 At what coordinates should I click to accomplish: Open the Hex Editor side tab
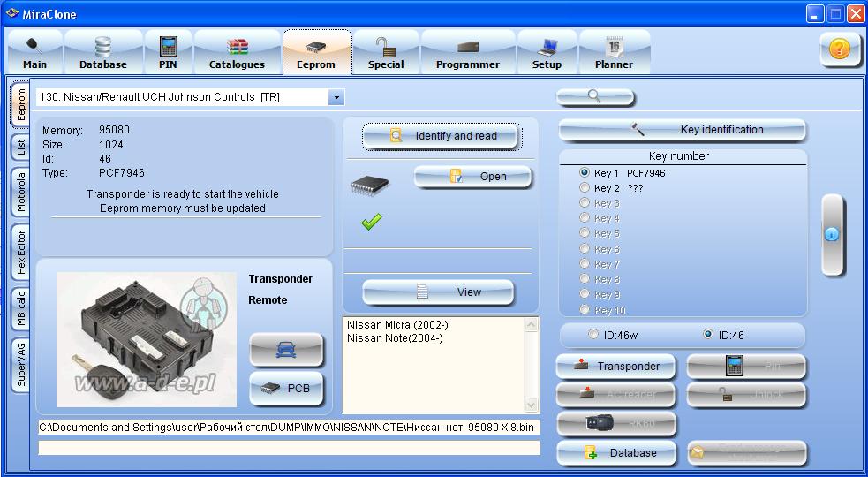click(x=20, y=252)
